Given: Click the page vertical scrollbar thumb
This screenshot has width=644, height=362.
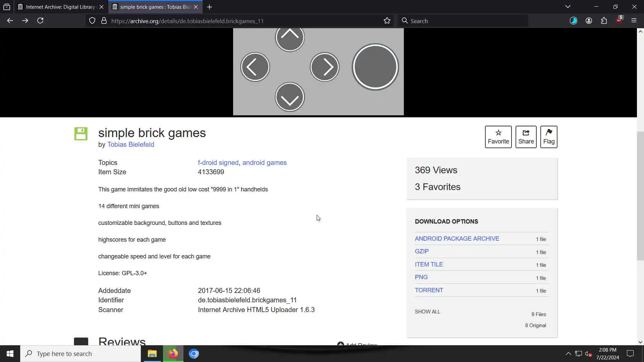Looking at the screenshot, I should pos(640,196).
